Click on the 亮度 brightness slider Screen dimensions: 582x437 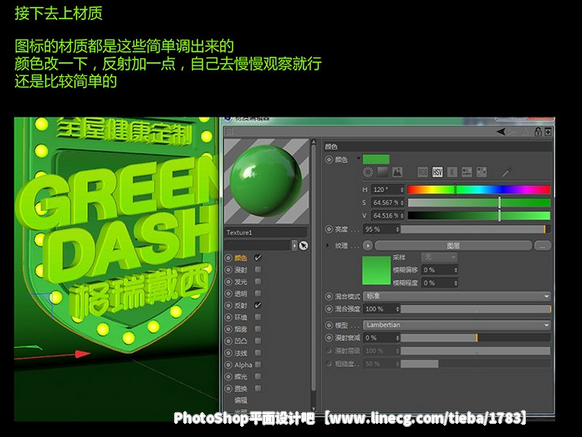(x=475, y=229)
